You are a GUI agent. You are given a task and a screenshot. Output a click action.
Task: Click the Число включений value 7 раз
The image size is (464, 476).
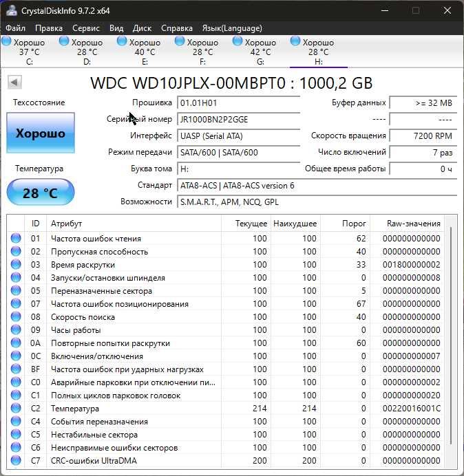pyautogui.click(x=423, y=152)
